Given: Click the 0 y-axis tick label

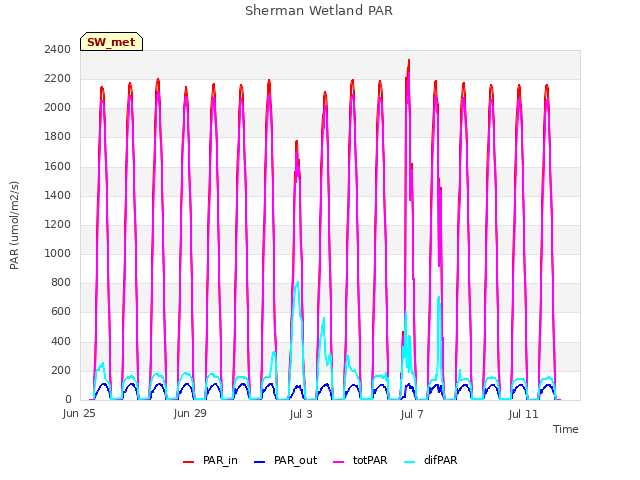Looking at the screenshot, I should point(68,400).
